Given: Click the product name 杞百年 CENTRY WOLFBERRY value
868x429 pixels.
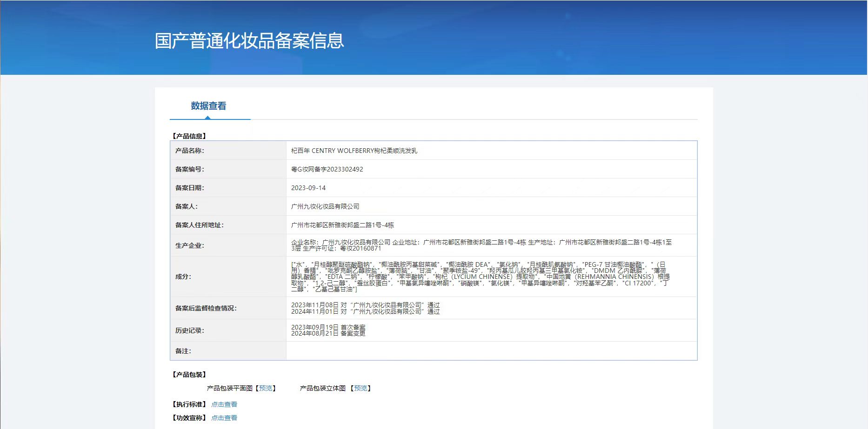Looking at the screenshot, I should point(354,151).
